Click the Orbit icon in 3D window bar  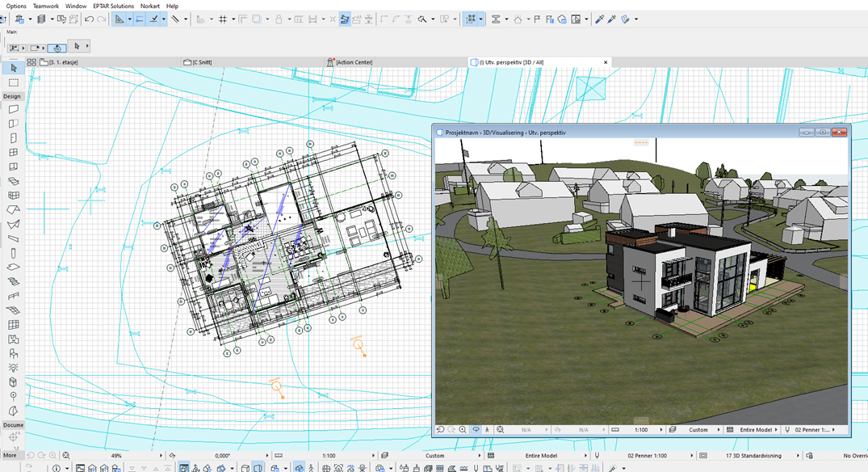(x=476, y=430)
